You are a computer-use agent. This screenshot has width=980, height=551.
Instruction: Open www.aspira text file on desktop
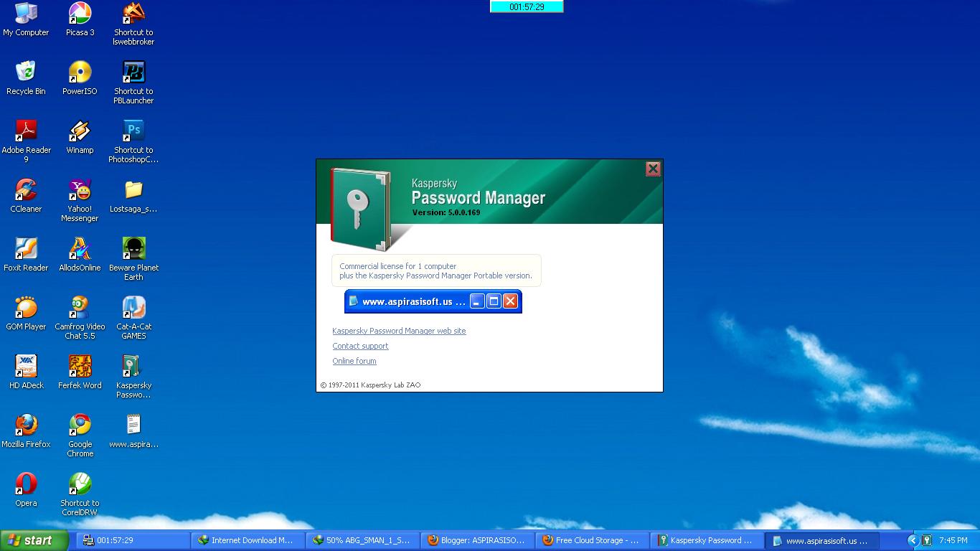tap(133, 431)
